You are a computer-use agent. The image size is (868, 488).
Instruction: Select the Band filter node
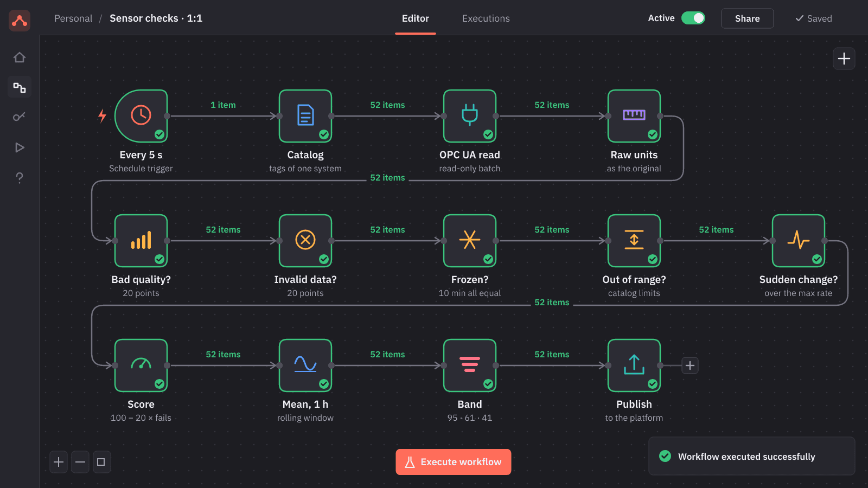pyautogui.click(x=470, y=365)
